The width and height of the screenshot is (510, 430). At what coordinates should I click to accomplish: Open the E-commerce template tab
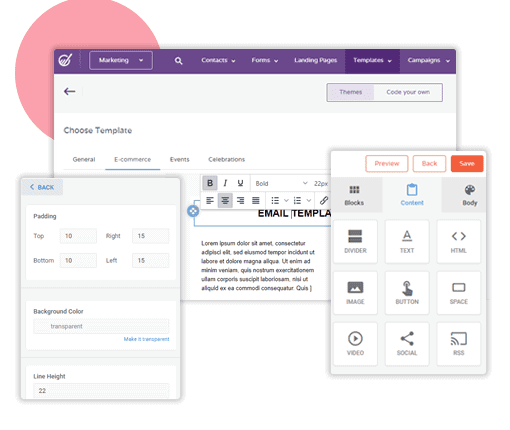(133, 159)
